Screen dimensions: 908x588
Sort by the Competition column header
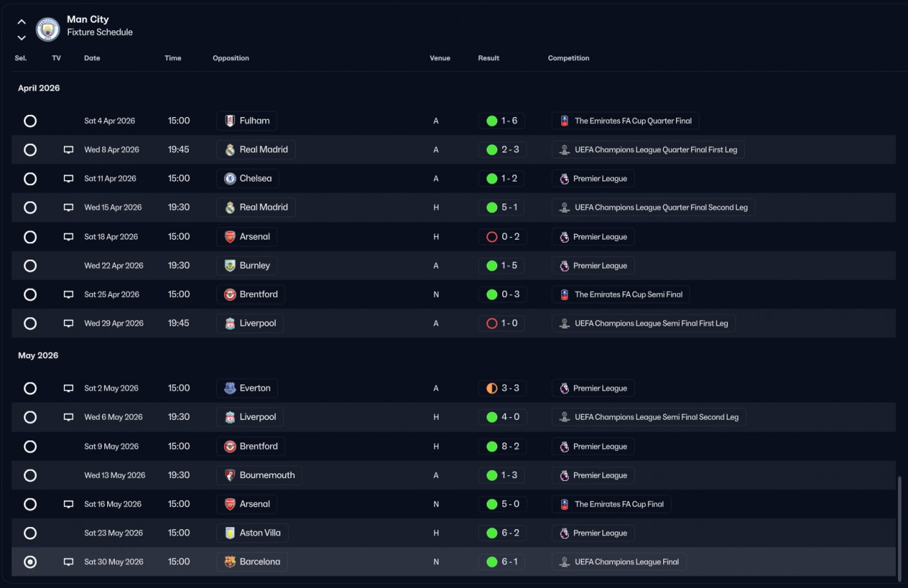568,58
